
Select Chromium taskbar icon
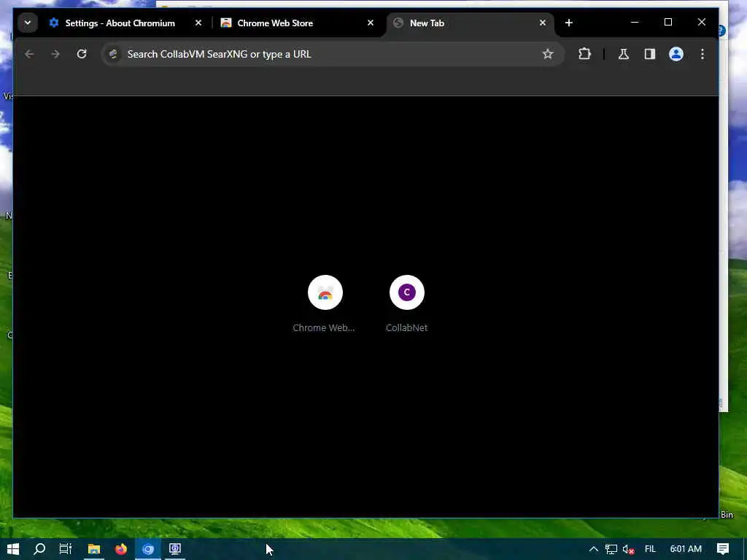click(148, 549)
